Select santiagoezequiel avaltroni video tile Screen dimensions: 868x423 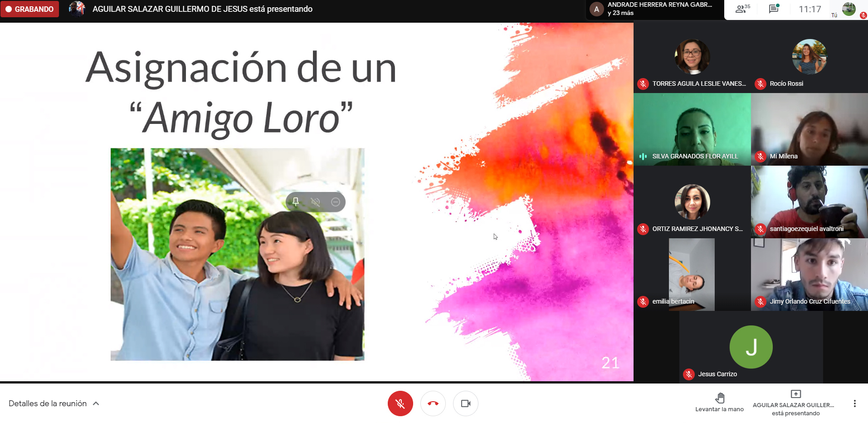tap(809, 202)
